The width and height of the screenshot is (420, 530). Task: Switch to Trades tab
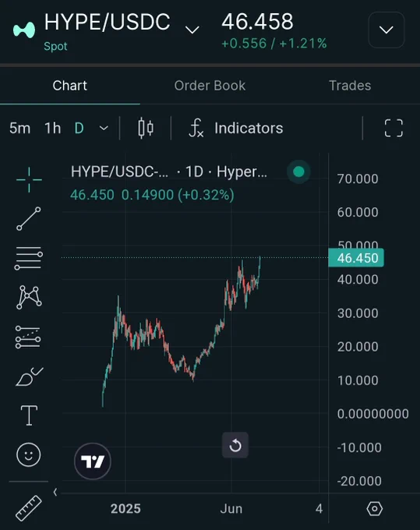350,86
